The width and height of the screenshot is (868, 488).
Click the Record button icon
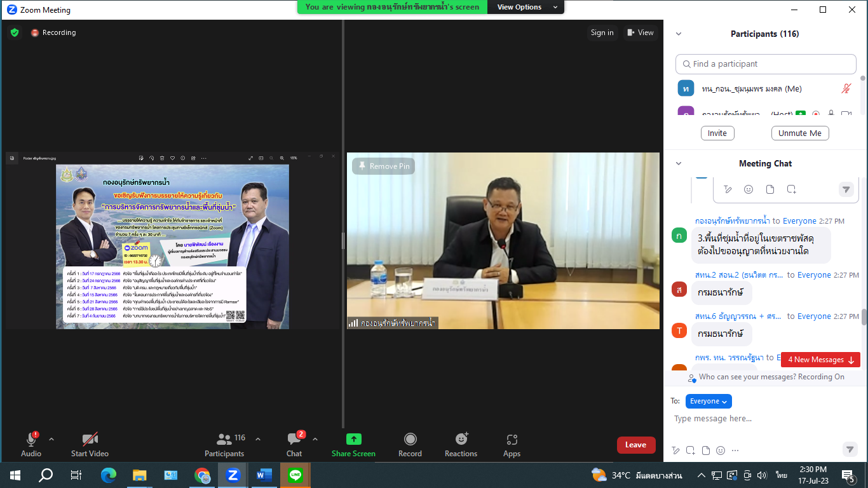click(410, 440)
